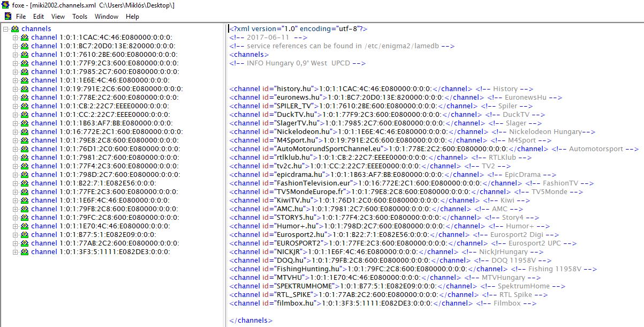The image size is (644, 327).
Task: Expand channel 1:0:1:1E6E:4C:46:E080000:0:0:0: node
Action: pos(16,80)
